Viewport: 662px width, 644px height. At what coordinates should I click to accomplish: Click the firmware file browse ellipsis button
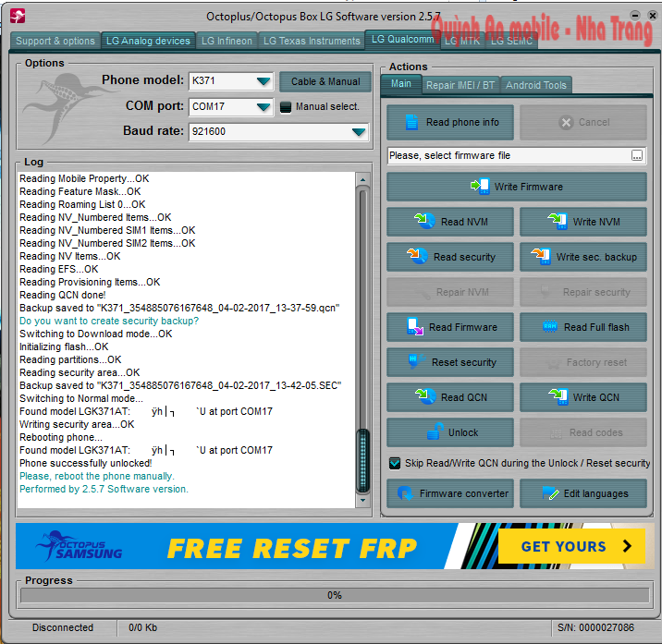coord(637,155)
